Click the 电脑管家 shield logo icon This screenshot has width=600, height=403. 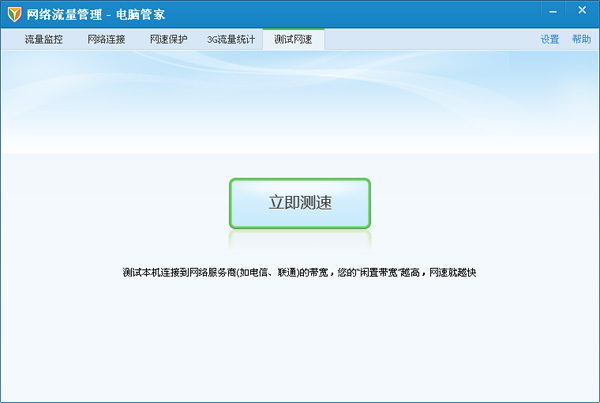pos(14,15)
